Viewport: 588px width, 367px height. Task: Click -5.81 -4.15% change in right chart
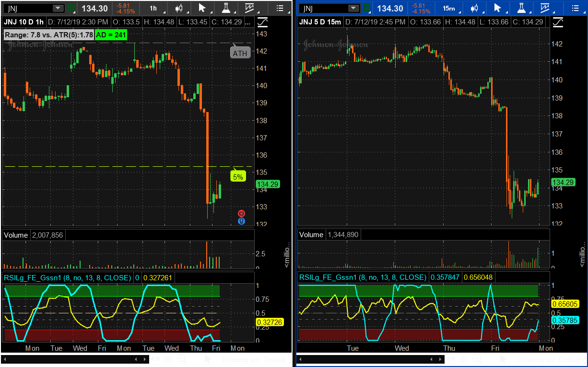(421, 8)
